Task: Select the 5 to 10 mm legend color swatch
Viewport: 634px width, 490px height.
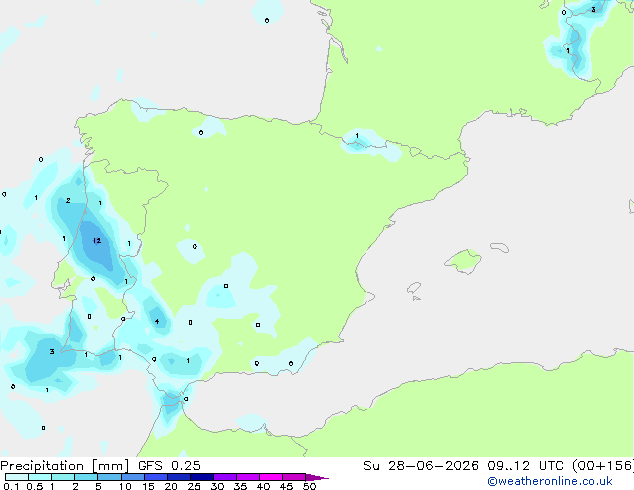Action: [x=109, y=477]
